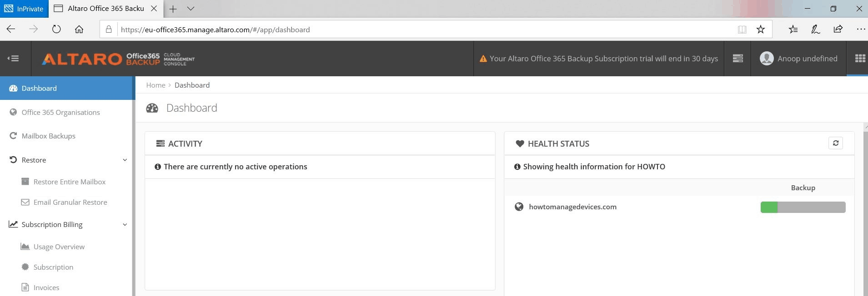Click the add notes pen icon
This screenshot has width=868, height=296.
click(815, 30)
